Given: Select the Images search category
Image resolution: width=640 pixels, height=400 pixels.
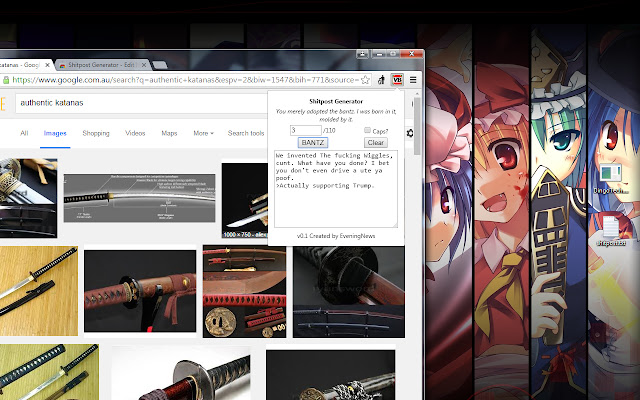Looking at the screenshot, I should tap(55, 133).
